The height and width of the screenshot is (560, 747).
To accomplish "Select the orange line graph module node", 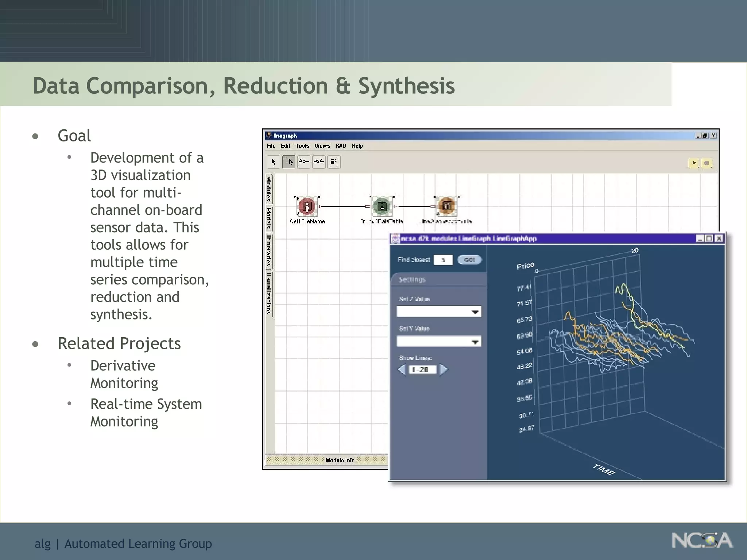I will 446,206.
